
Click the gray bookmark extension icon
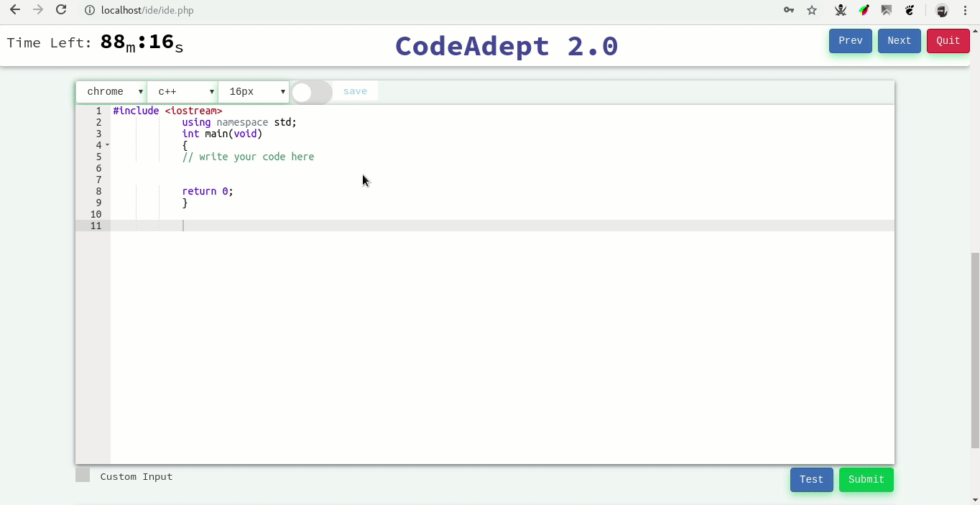tap(887, 10)
